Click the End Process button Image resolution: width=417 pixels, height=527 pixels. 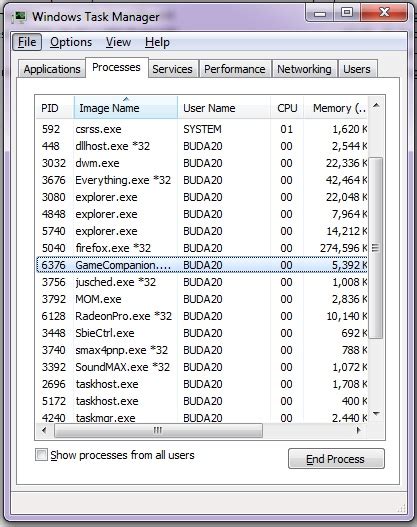(336, 459)
